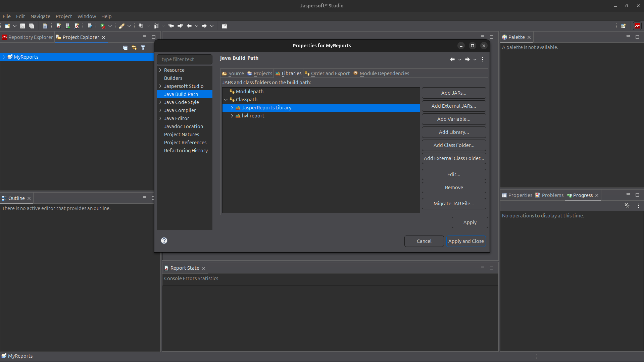Click the Add JARs... button

pos(454,93)
